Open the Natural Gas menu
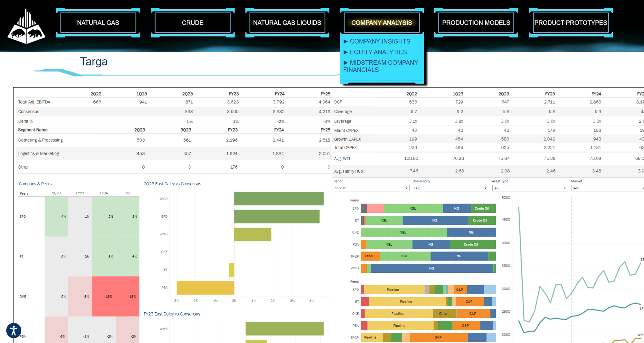This screenshot has width=644, height=343. pyautogui.click(x=98, y=23)
